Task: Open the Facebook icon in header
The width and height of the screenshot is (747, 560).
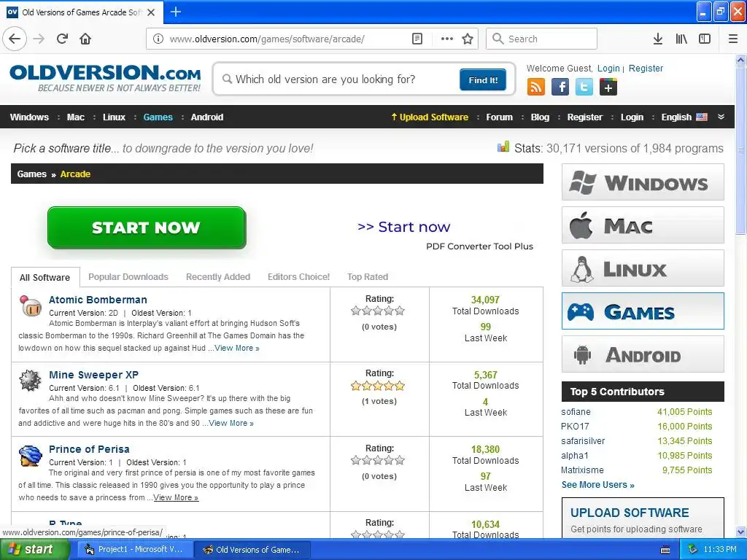Action: point(560,87)
